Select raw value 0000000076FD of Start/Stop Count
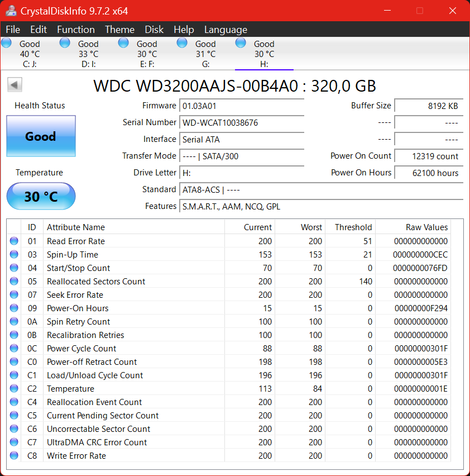Viewport: 470px width, 476px height. (x=420, y=268)
